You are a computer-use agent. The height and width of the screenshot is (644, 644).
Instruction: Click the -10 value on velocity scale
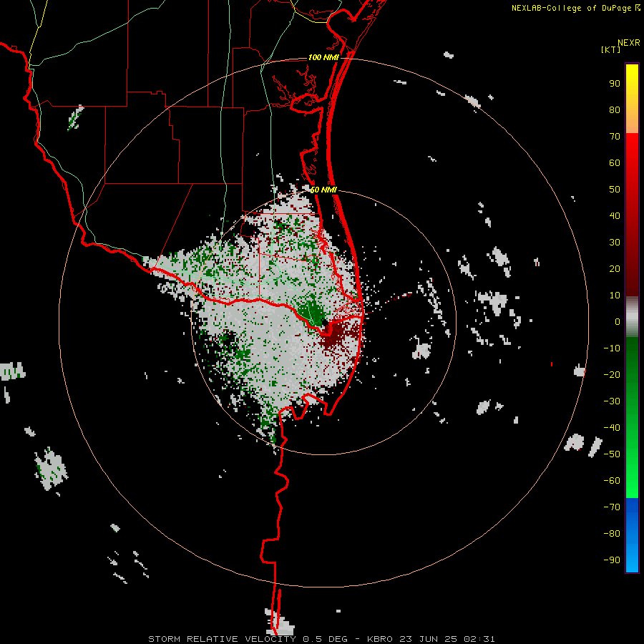(x=612, y=348)
